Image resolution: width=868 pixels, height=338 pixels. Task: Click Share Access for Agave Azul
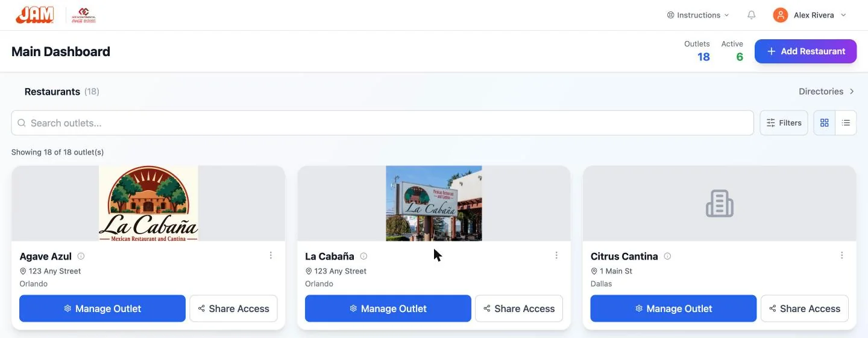233,308
